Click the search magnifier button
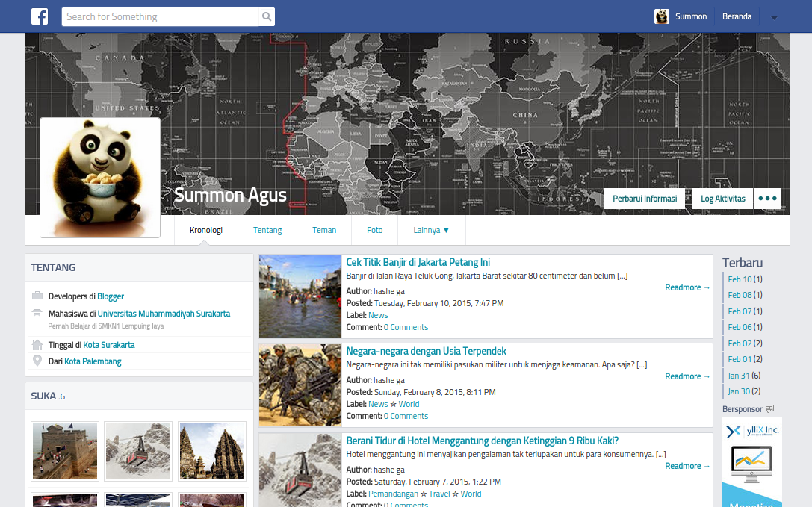 coord(266,16)
